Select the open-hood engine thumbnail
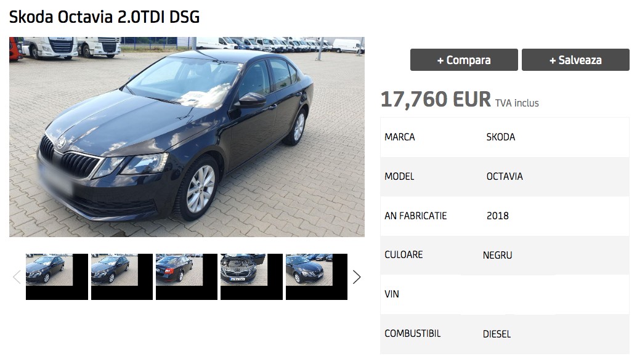The image size is (637, 364). (x=251, y=277)
